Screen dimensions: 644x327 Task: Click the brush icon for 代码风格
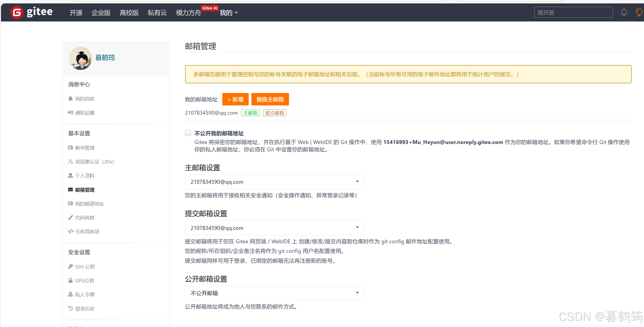71,217
